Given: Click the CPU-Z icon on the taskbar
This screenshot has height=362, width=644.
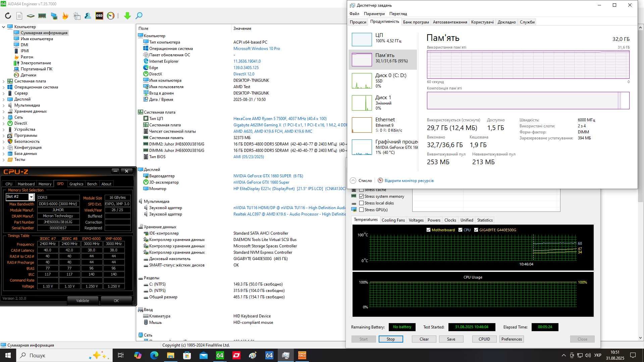Looking at the screenshot, I should [x=302, y=355].
